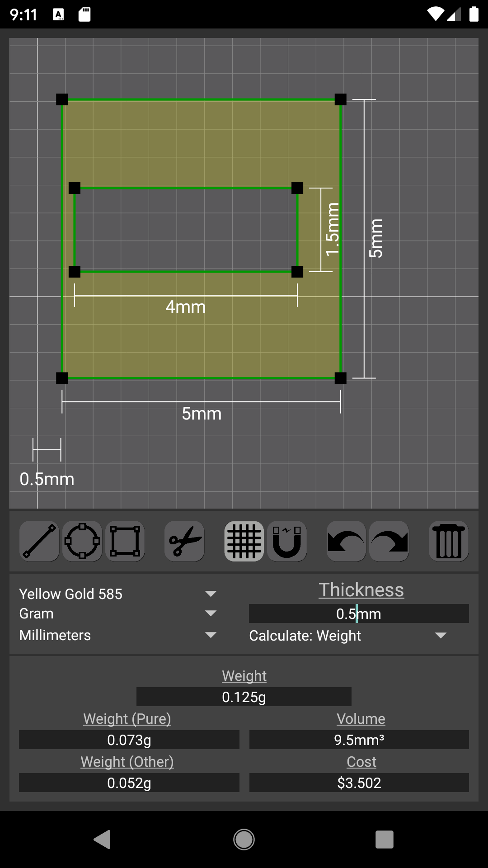488x868 pixels.
Task: Select the circle shape tool
Action: coord(82,541)
